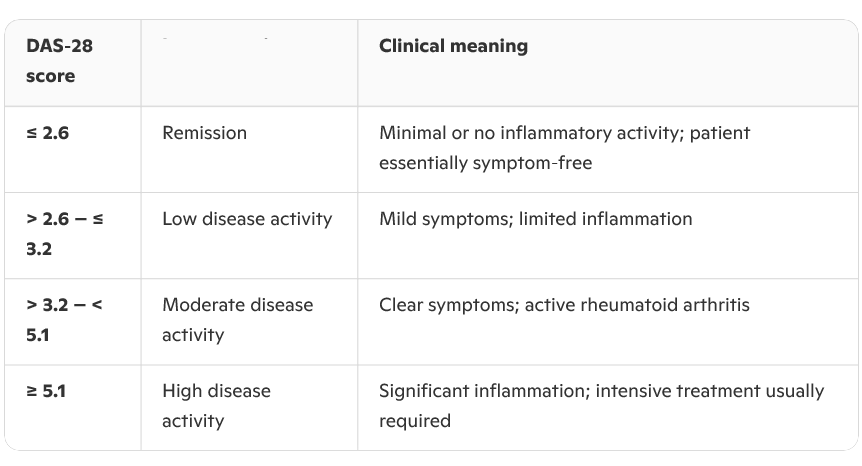Viewport: 862px width, 466px height.
Task: Select the "≤ 2.6" score cell
Action: (48, 133)
